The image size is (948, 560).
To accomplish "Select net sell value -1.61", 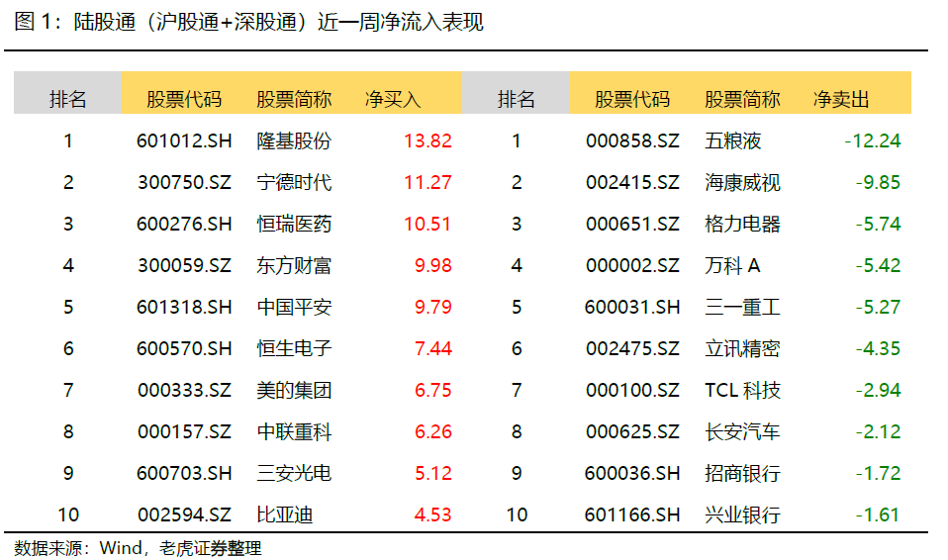I will coord(878,514).
